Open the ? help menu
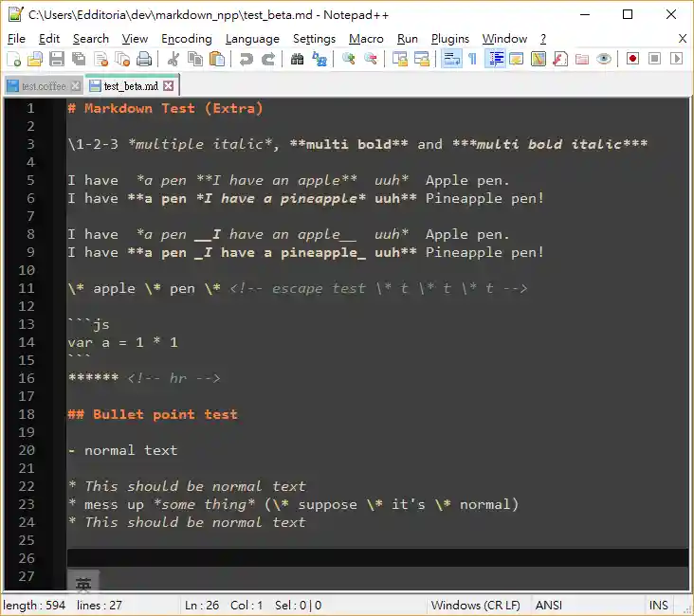The image size is (694, 616). (x=543, y=39)
